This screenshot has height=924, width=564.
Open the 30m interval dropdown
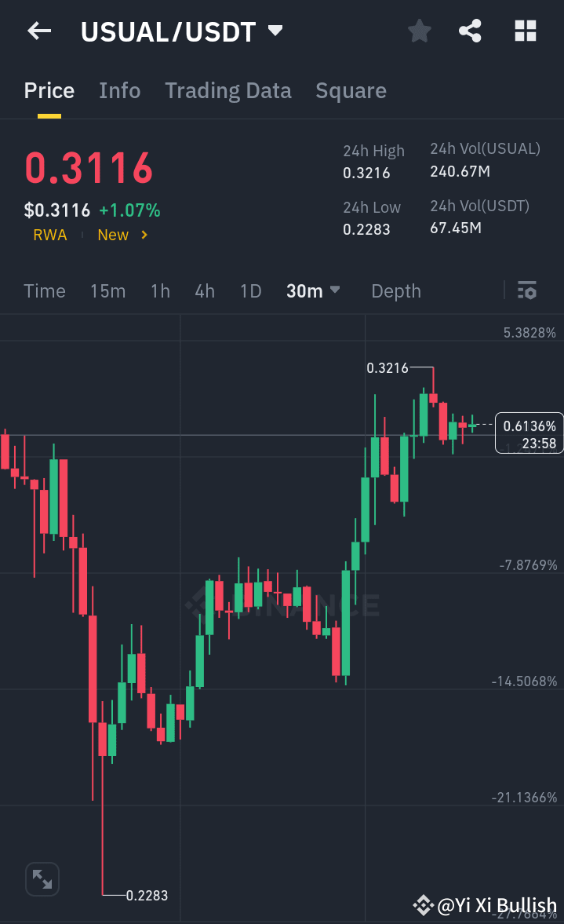click(313, 290)
